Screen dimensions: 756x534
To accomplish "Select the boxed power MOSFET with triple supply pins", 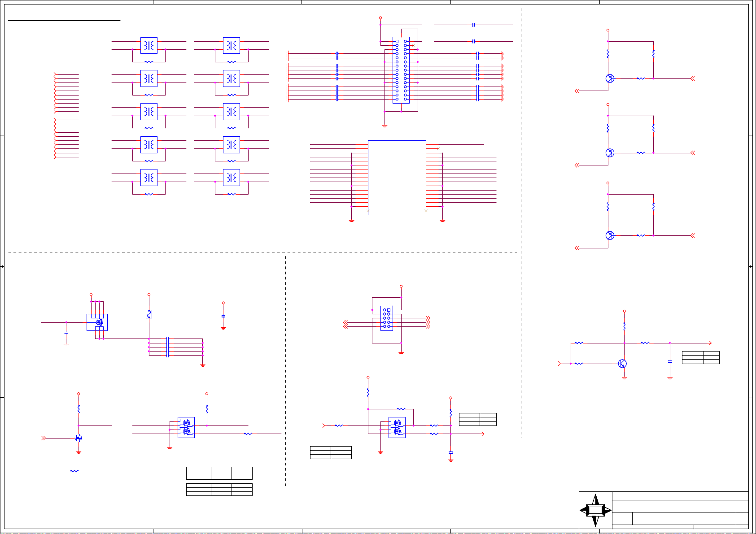I will (97, 322).
